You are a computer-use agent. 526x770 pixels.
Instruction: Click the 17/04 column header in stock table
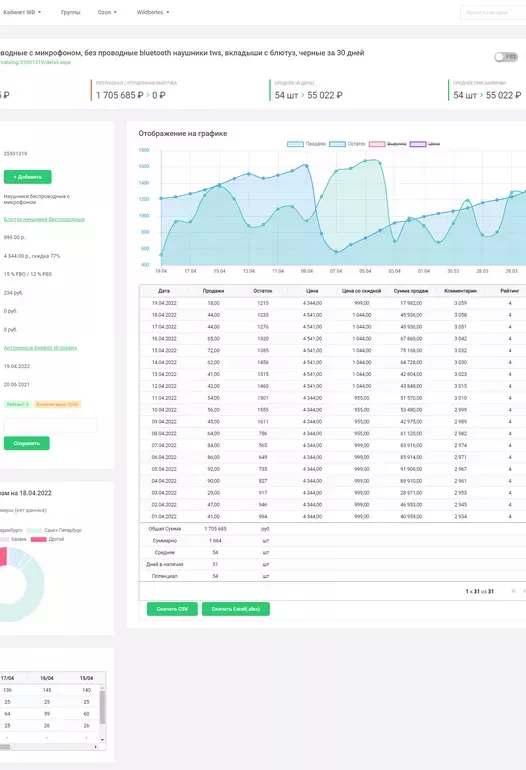(x=7, y=678)
